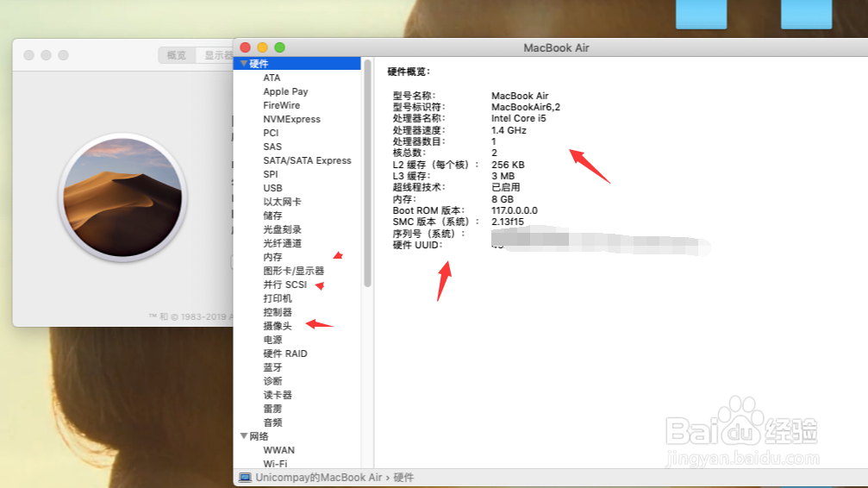Select 诊断 diagnostics entry
The width and height of the screenshot is (868, 488).
272,381
